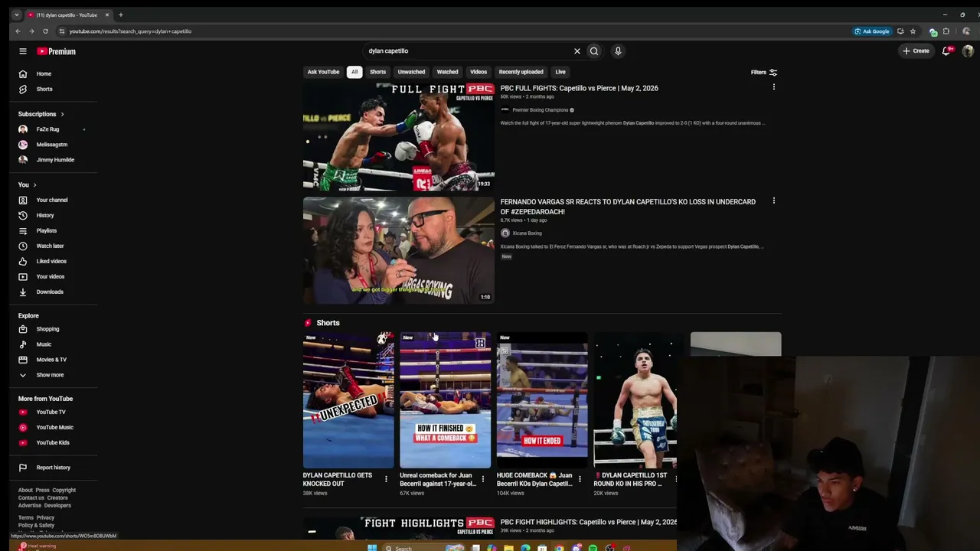Click the Ask Google button

(872, 31)
